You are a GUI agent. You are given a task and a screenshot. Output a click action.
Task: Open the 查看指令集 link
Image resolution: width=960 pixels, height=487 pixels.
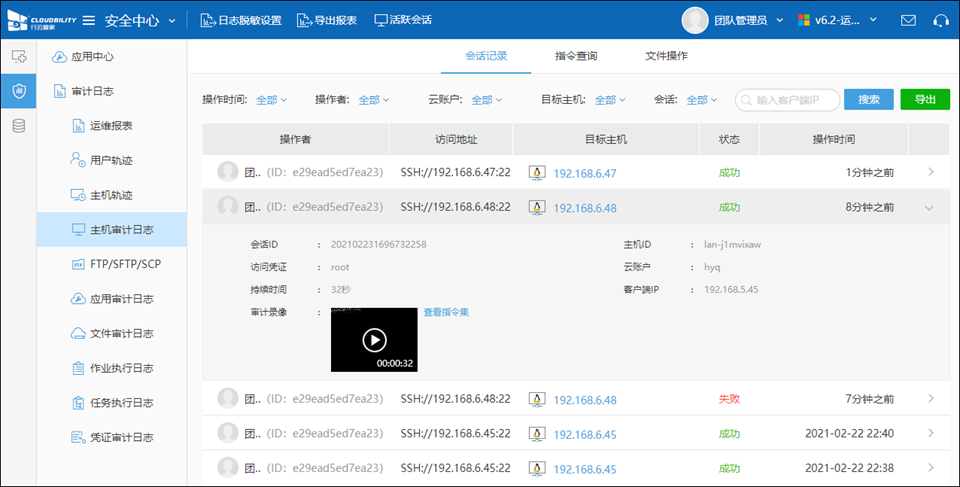tap(446, 312)
